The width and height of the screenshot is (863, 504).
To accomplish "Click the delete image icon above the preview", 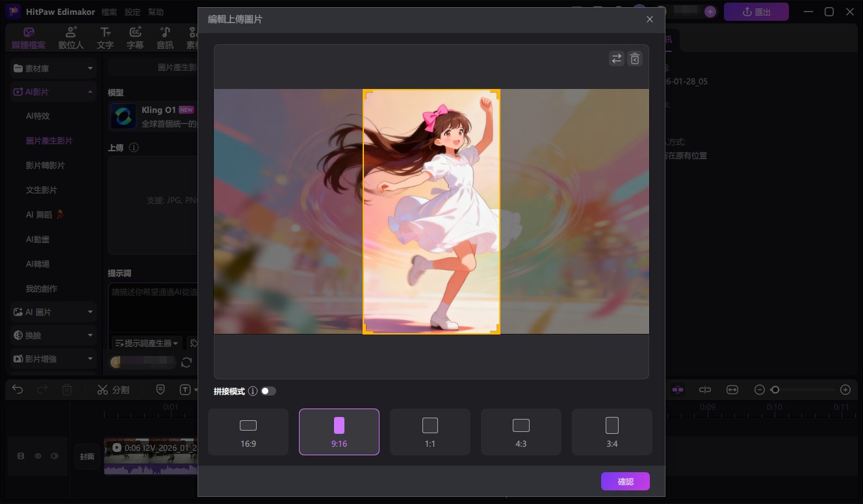I will [635, 58].
